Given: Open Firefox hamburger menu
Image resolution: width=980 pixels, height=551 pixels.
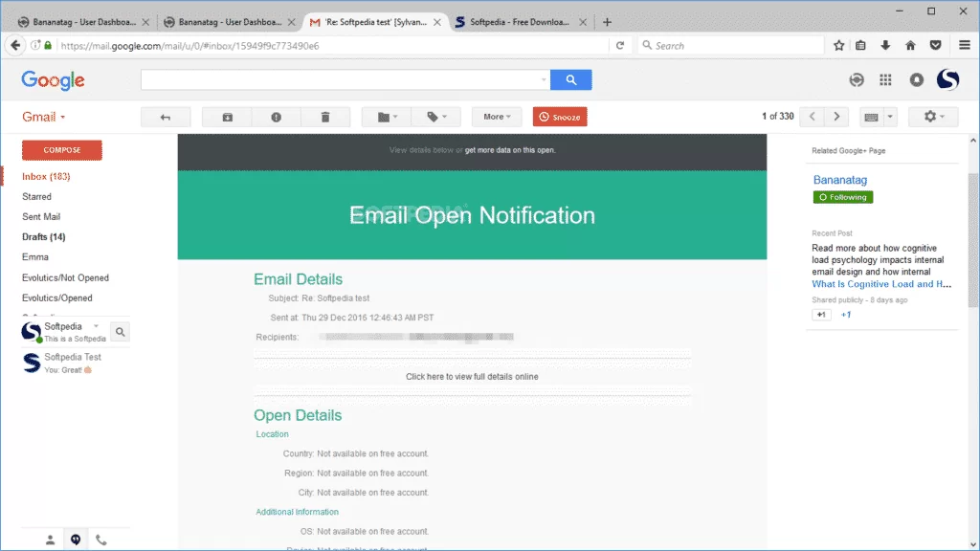Looking at the screenshot, I should (965, 46).
